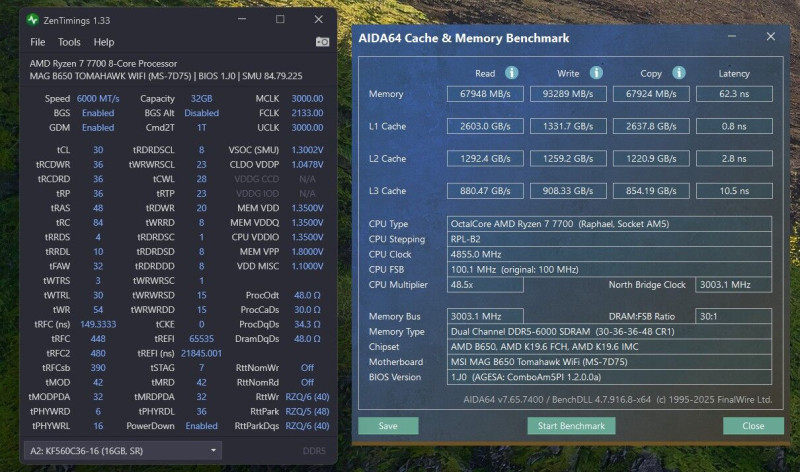This screenshot has width=800, height=472.
Task: Click the tREFI (ns) value 21845.001
Action: [x=202, y=353]
